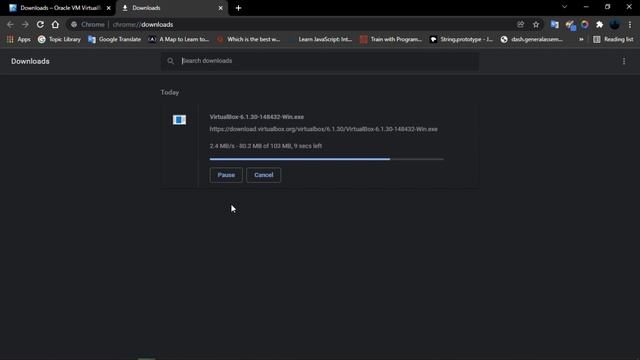Restore down the Chrome window
Image resolution: width=640 pixels, height=360 pixels.
607,7
